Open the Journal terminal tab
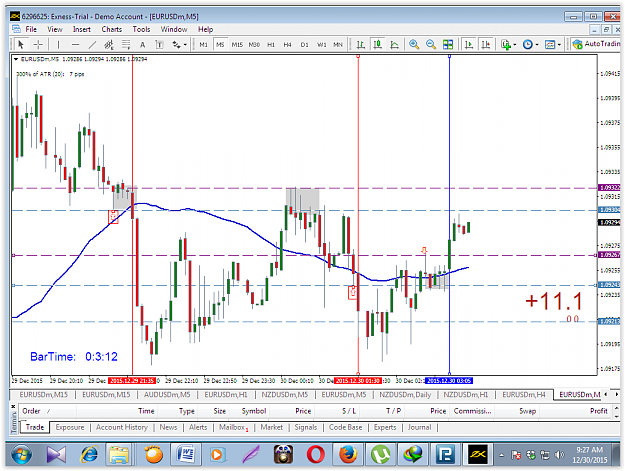This screenshot has width=625, height=471. pyautogui.click(x=419, y=427)
